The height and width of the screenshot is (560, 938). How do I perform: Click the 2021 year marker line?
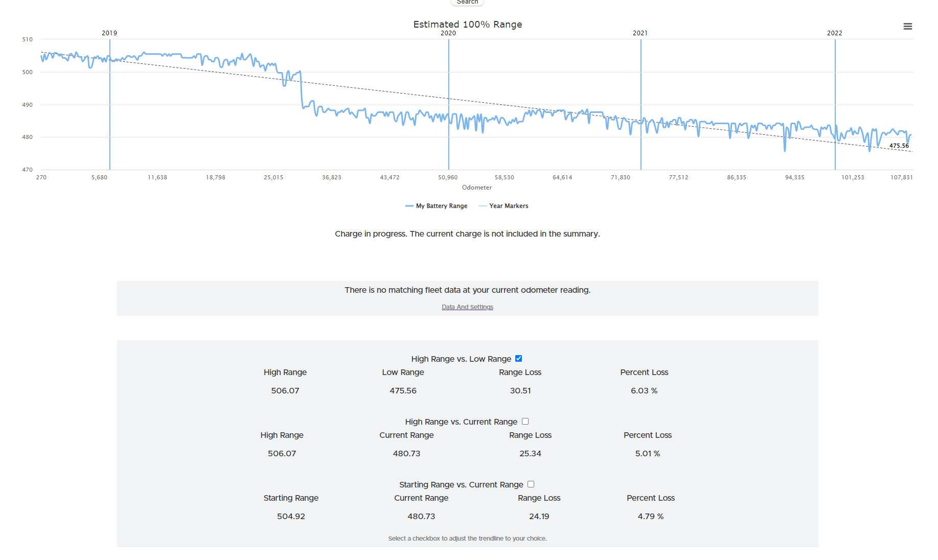pos(641,104)
